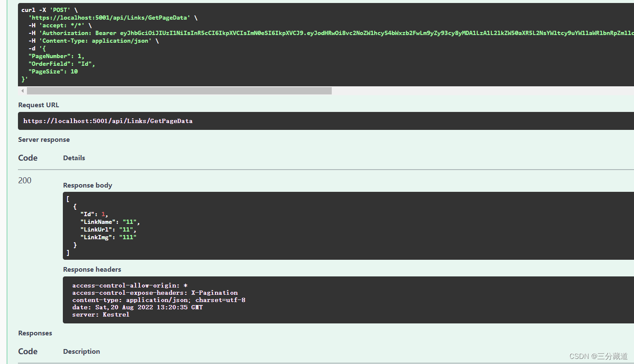Click the 'Details' column header

tap(74, 158)
